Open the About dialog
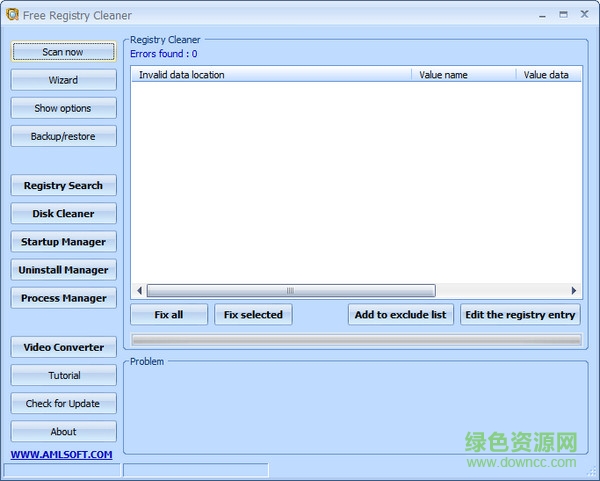Viewport: 600px width, 481px height. click(x=63, y=431)
